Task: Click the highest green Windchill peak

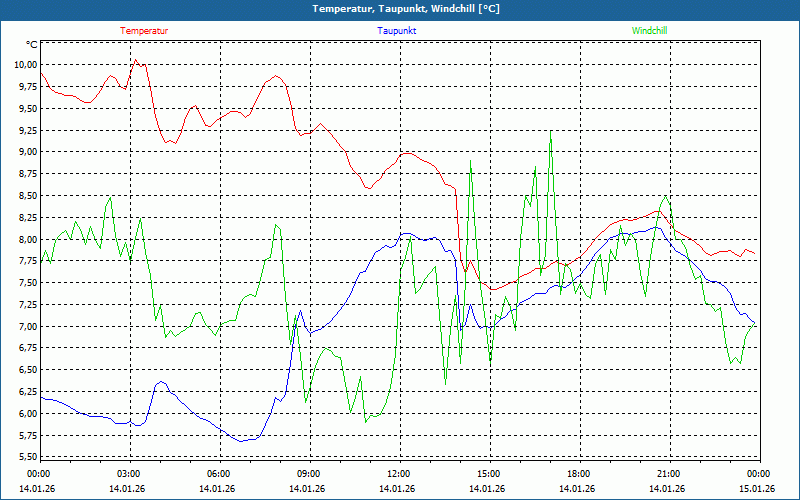Action: (x=550, y=131)
